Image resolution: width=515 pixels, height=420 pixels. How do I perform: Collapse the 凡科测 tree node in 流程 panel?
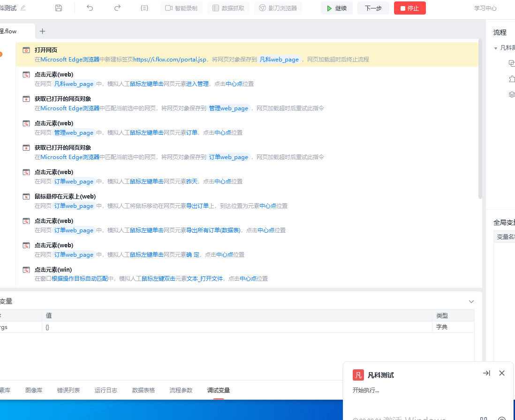point(496,48)
